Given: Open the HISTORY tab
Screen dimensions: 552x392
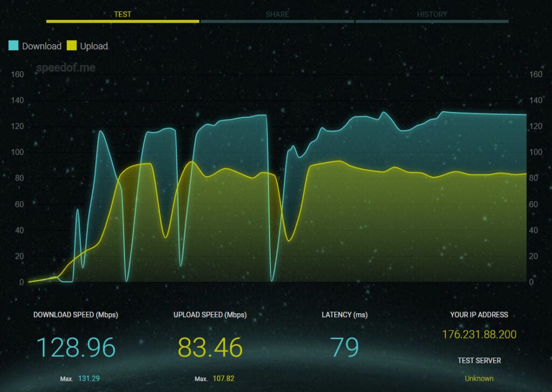Looking at the screenshot, I should (x=432, y=15).
